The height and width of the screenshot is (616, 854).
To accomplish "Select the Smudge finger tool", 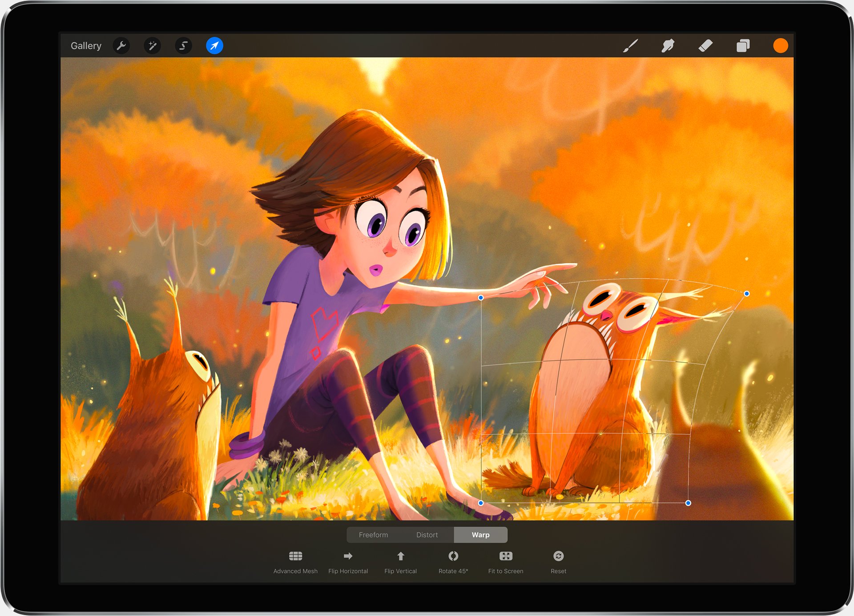I will click(668, 46).
